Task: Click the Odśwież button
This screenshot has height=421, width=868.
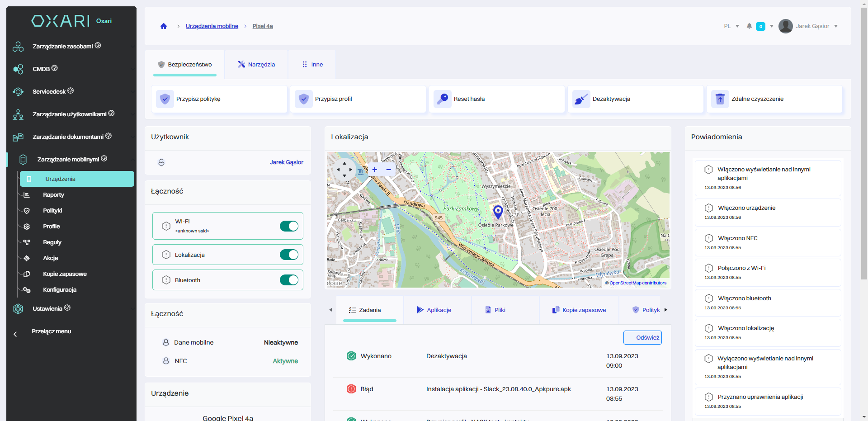Action: (x=642, y=338)
